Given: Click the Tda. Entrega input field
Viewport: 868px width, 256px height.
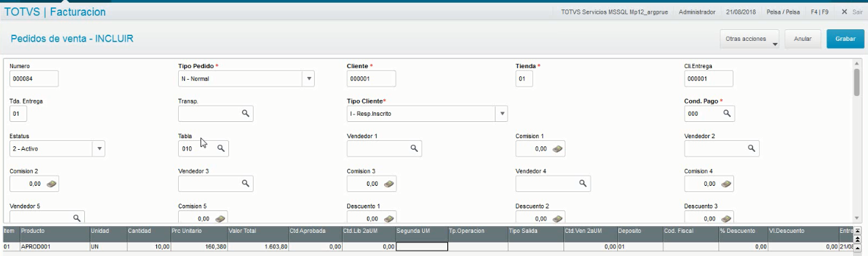Looking at the screenshot, I should [x=18, y=113].
